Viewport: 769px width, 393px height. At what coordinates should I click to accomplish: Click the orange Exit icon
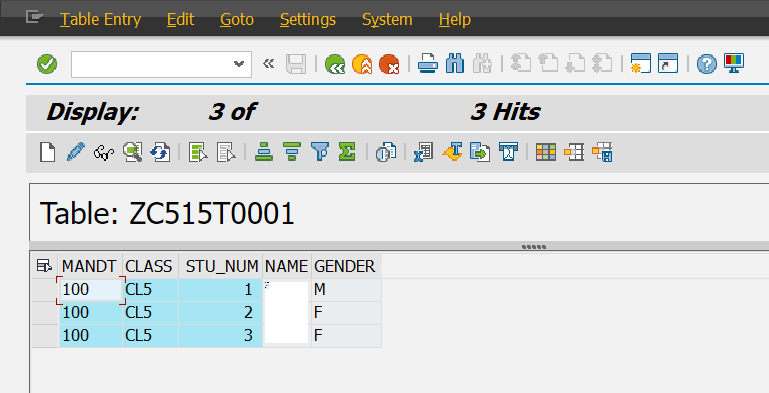(362, 64)
